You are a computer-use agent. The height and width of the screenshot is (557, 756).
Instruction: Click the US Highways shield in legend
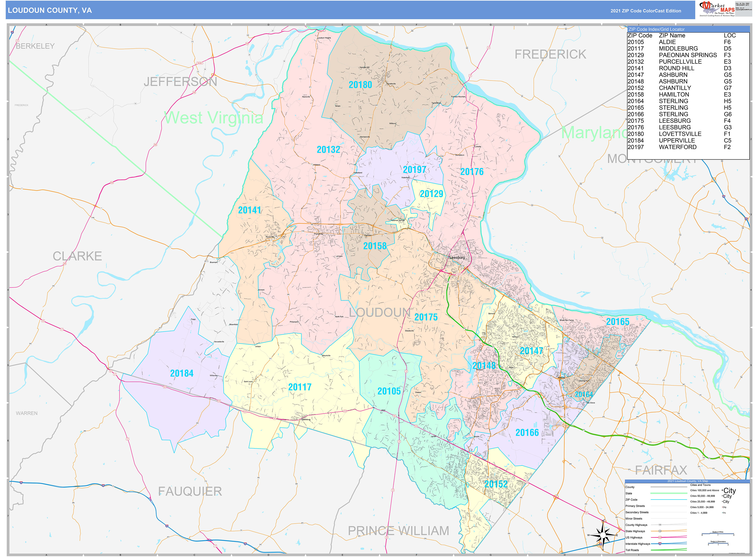[x=660, y=538]
